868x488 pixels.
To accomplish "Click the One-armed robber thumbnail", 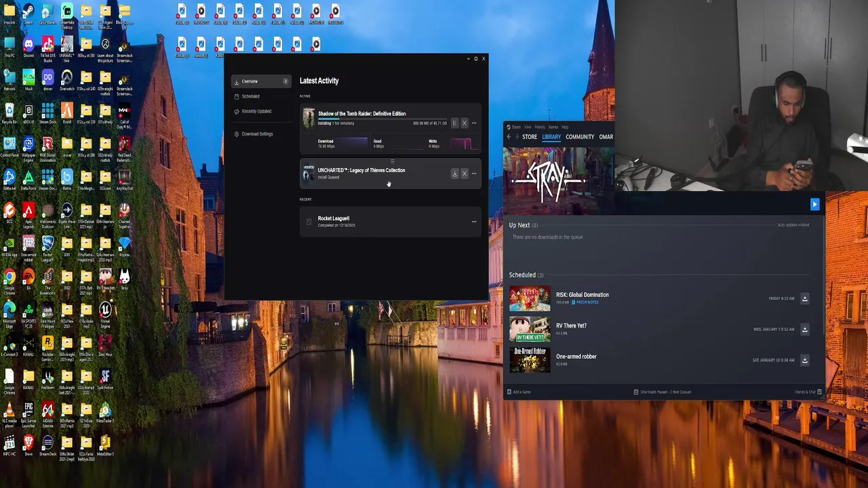I will (530, 361).
